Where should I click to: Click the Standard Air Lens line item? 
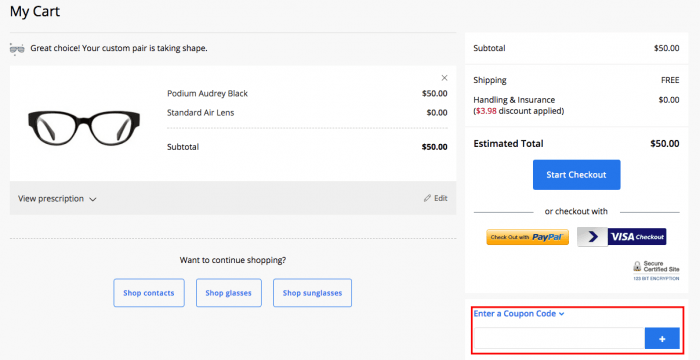point(200,113)
